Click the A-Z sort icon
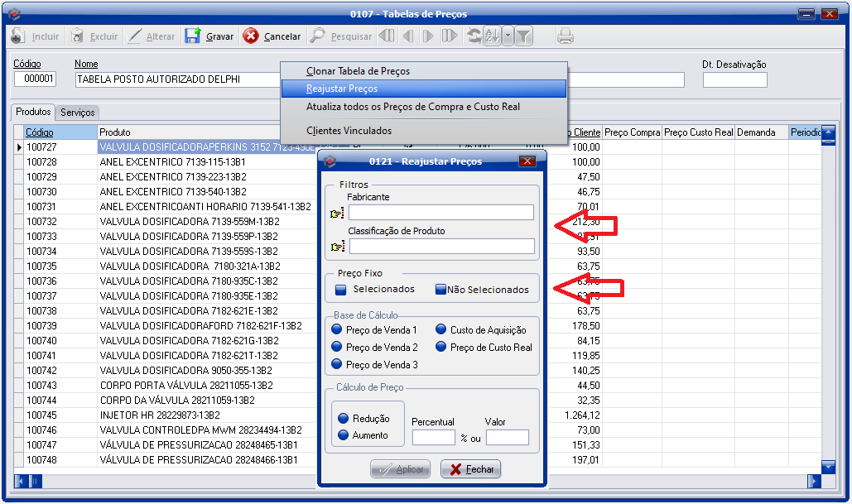 [492, 36]
